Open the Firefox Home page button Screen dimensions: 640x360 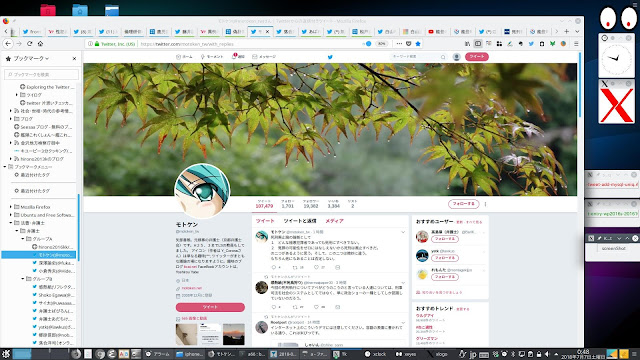point(40,44)
